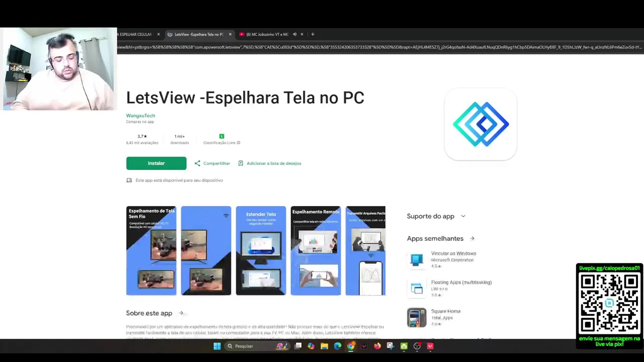Click the browser address bar URL
The width and height of the screenshot is (644, 362).
tap(380, 47)
